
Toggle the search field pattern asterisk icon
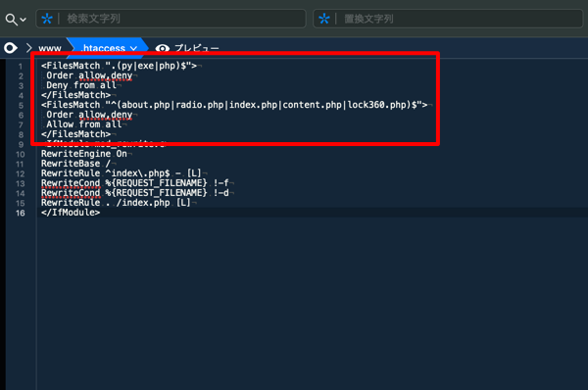click(47, 19)
